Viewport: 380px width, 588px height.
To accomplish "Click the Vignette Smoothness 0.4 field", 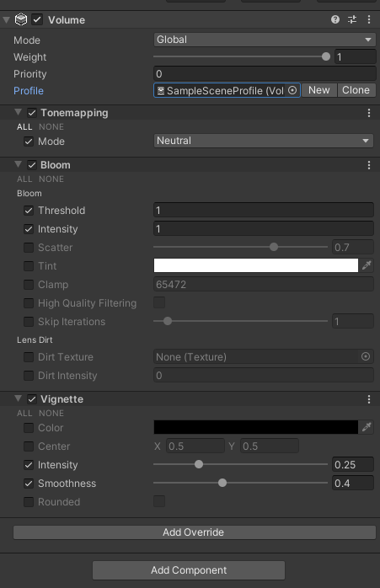I will tap(352, 483).
